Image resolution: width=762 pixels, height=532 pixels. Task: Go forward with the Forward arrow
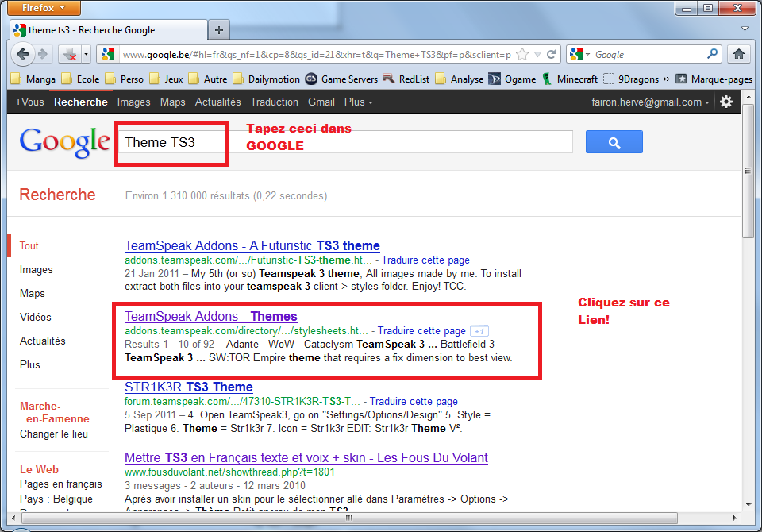43,54
